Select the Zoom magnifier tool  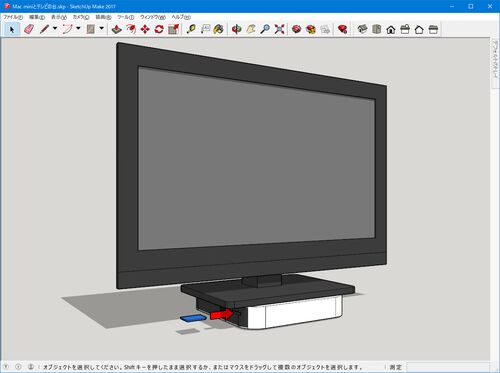[265, 29]
